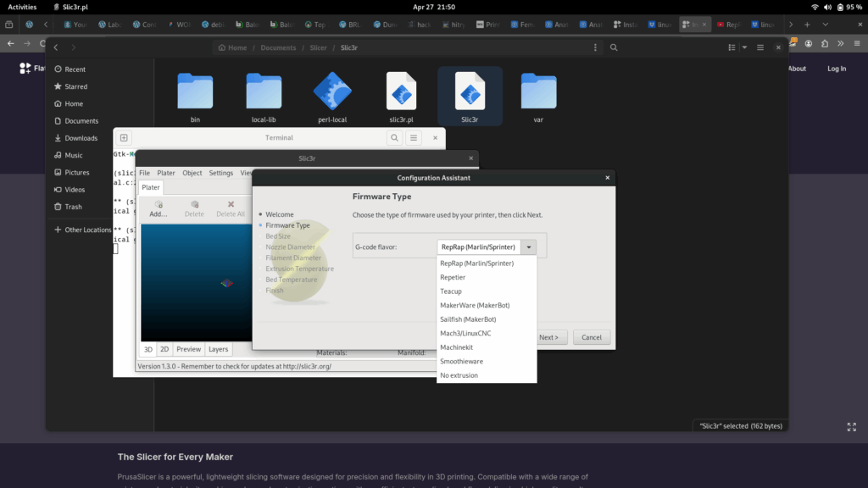
Task: Open the Settings menu in Slic3r
Action: tap(221, 173)
